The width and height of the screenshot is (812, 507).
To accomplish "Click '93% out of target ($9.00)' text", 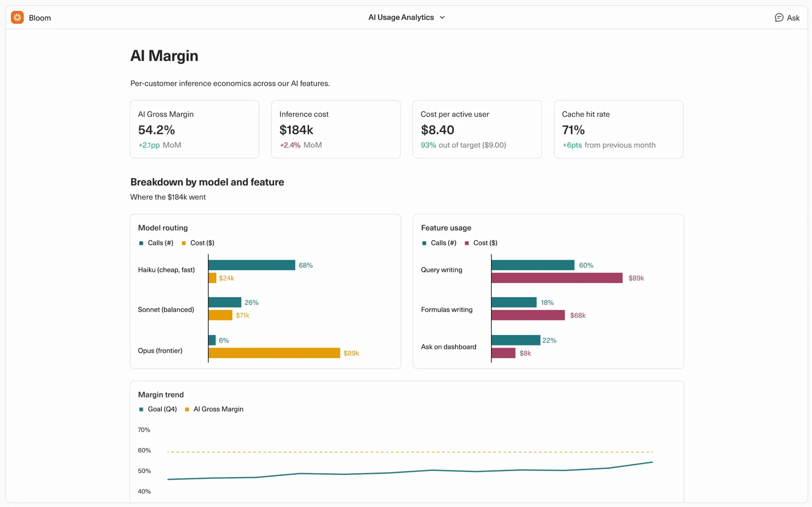I will 463,145.
